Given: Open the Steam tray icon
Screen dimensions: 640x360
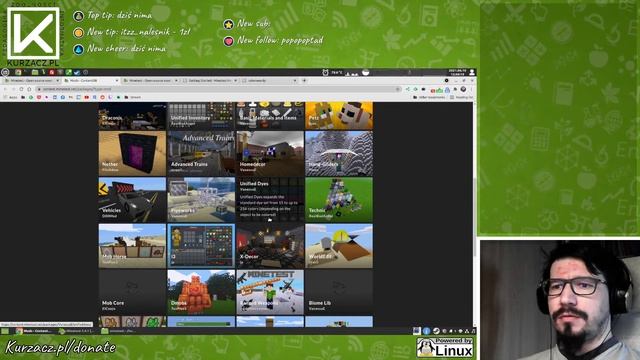Looking at the screenshot, I should click(x=436, y=331).
